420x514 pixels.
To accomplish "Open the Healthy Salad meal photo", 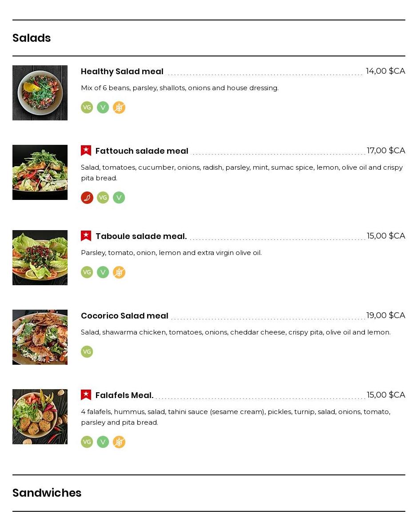I will coord(40,93).
